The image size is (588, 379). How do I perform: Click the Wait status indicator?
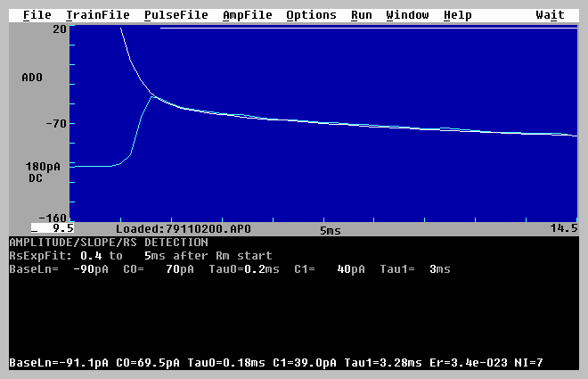click(550, 15)
